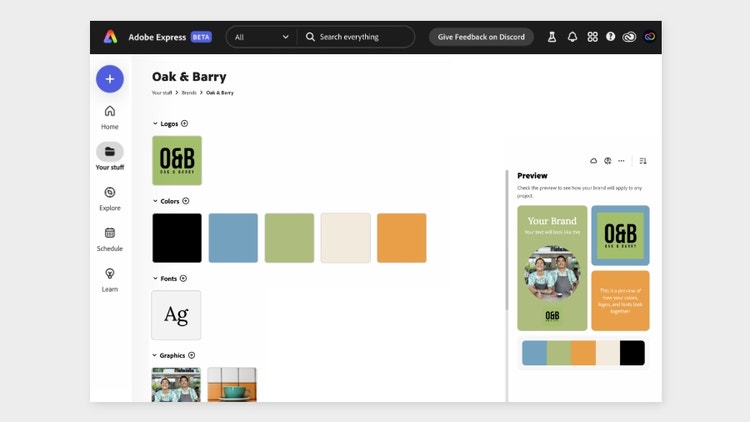Viewport: 750px width, 422px height.
Task: Click the cloud sync icon above Preview
Action: (x=593, y=161)
